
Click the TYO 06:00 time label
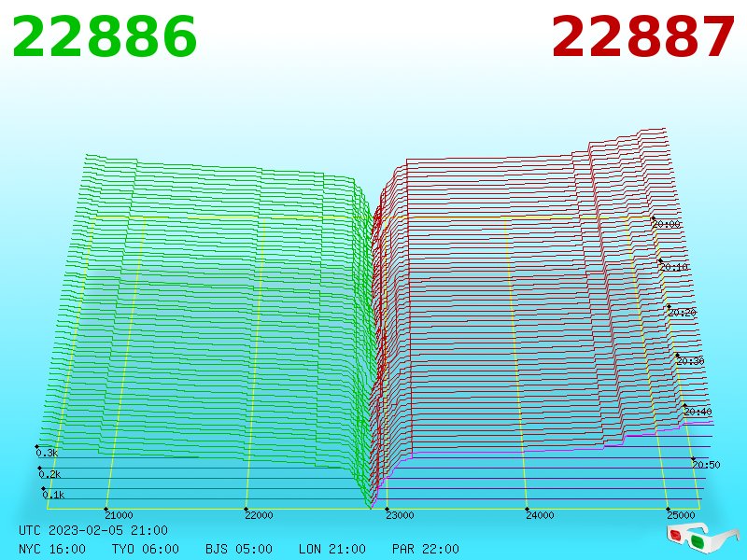coord(146,549)
